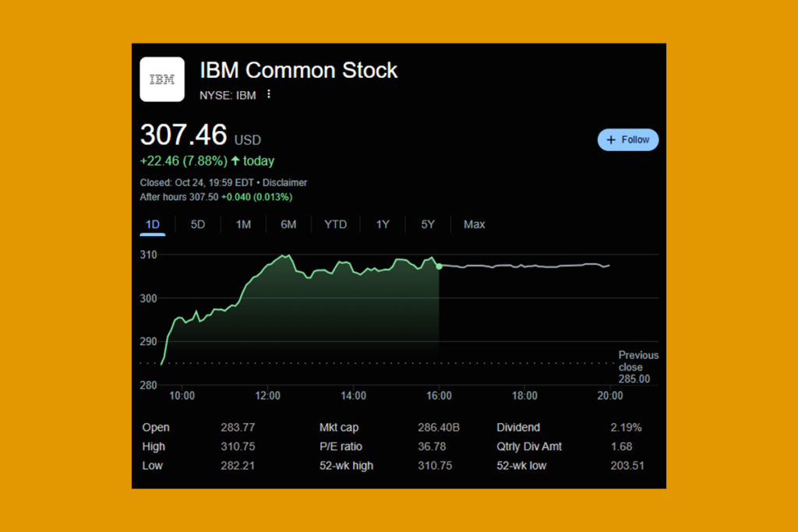View the YTD chart
The height and width of the screenshot is (532, 798).
tap(335, 224)
